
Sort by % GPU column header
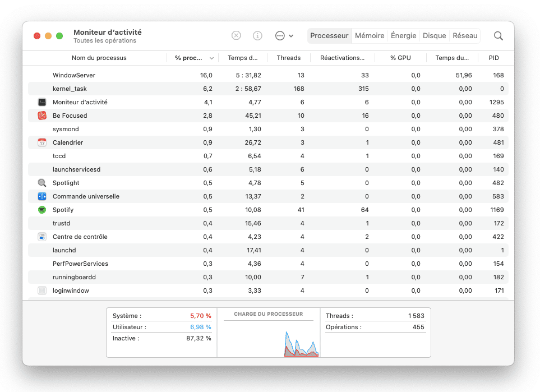[400, 58]
